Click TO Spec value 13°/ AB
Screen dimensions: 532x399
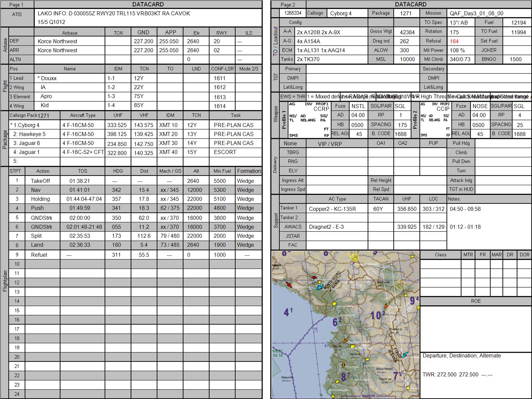[x=459, y=23]
